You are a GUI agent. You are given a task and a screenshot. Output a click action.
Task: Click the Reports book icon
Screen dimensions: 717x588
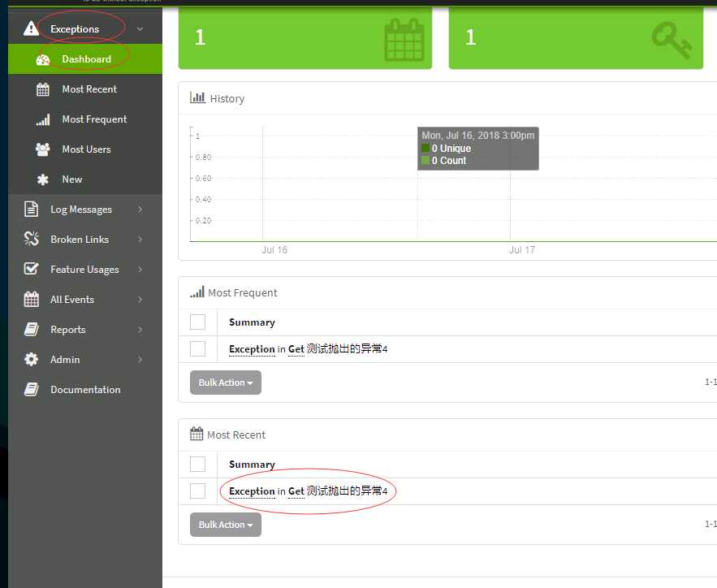(31, 329)
